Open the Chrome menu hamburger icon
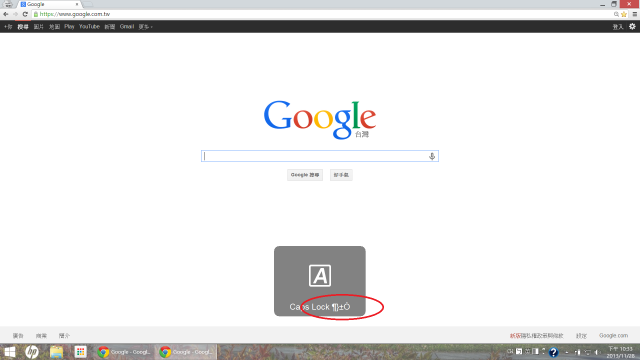The width and height of the screenshot is (640, 360). (635, 14)
